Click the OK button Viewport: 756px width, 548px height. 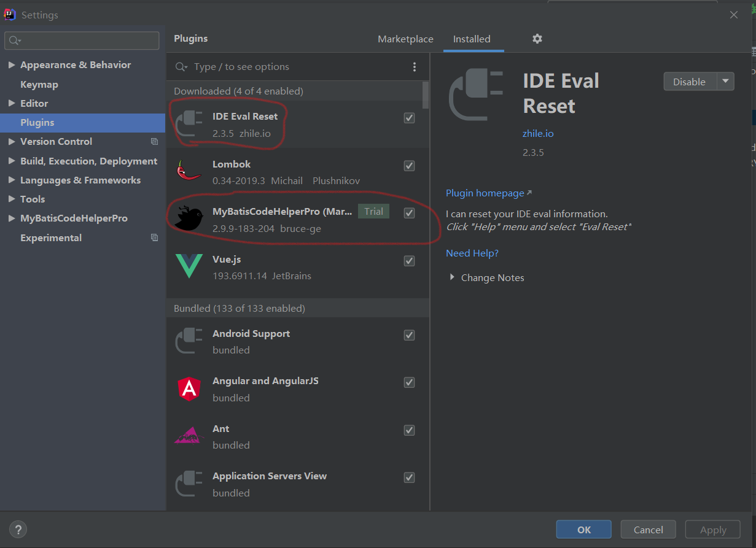pyautogui.click(x=584, y=530)
